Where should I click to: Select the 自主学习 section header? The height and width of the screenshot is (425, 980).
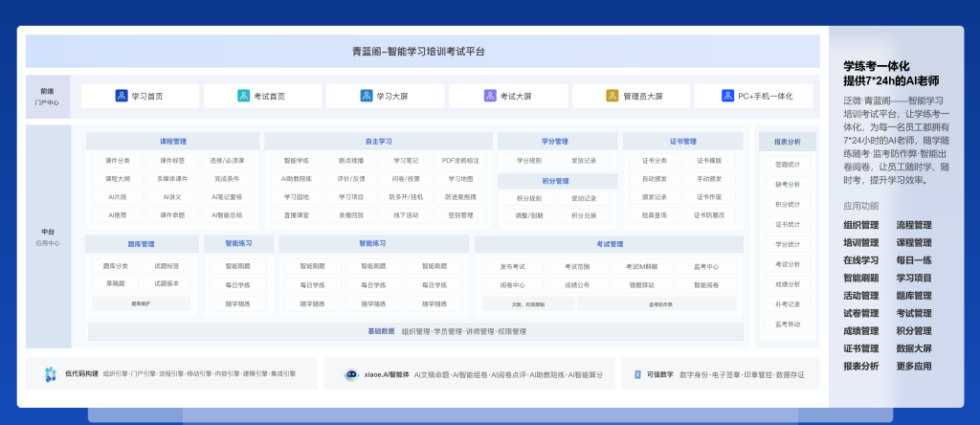378,142
